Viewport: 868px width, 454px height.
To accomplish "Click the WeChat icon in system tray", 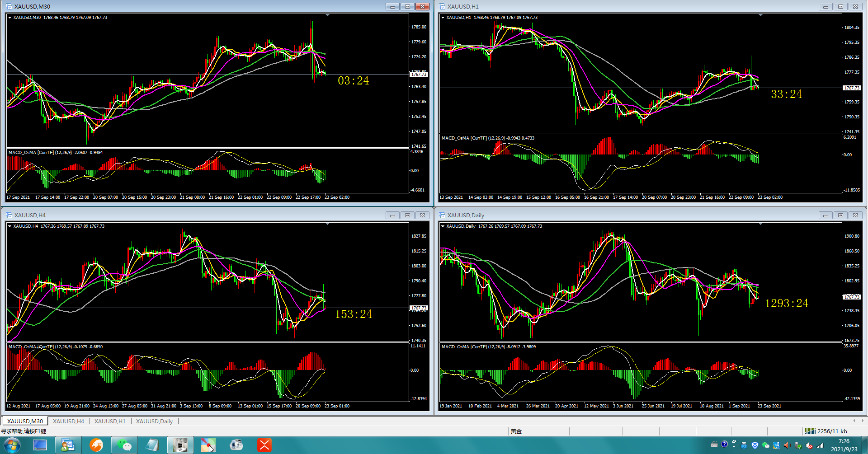I will coord(765,445).
